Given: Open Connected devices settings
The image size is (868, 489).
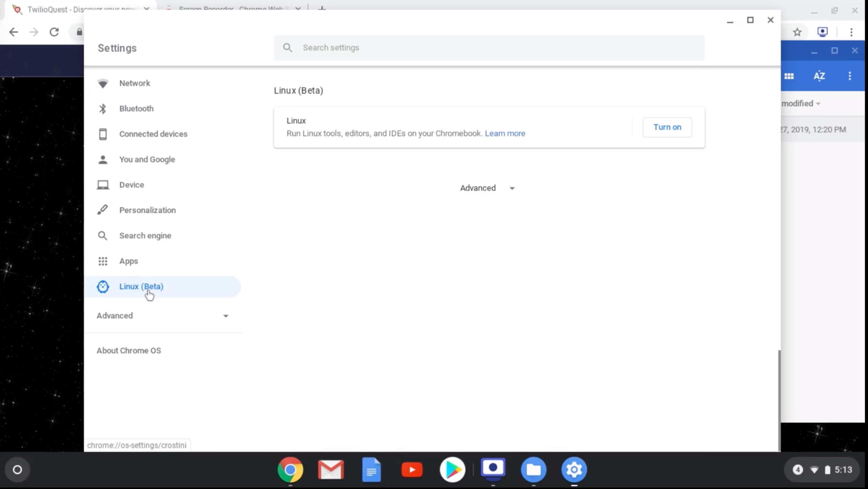Looking at the screenshot, I should point(153,134).
